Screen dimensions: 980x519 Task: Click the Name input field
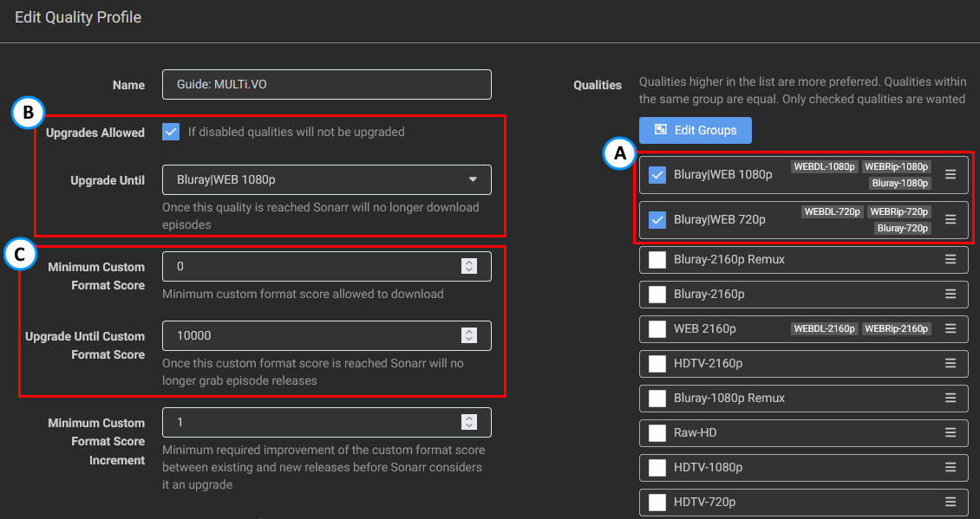326,84
